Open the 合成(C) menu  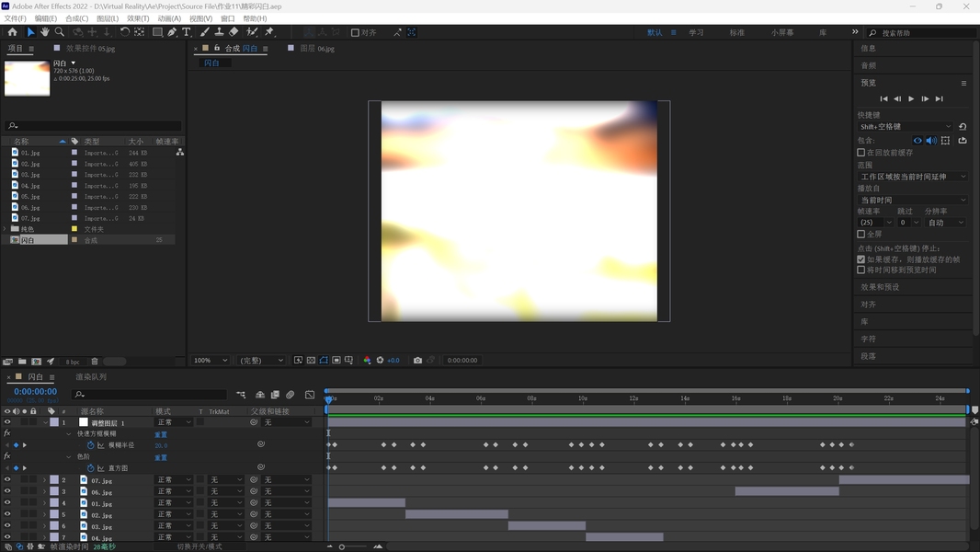tap(77, 18)
